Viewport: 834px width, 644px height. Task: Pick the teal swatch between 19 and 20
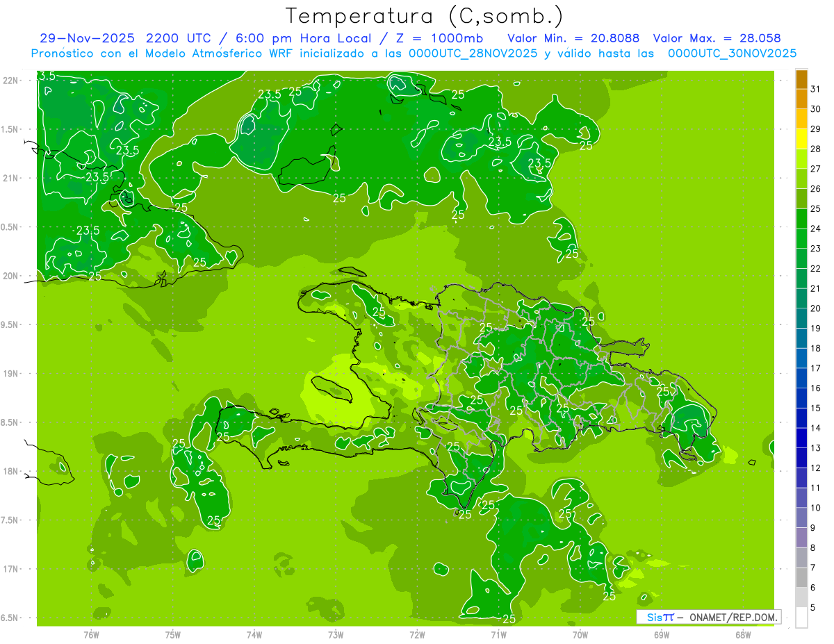(x=801, y=319)
